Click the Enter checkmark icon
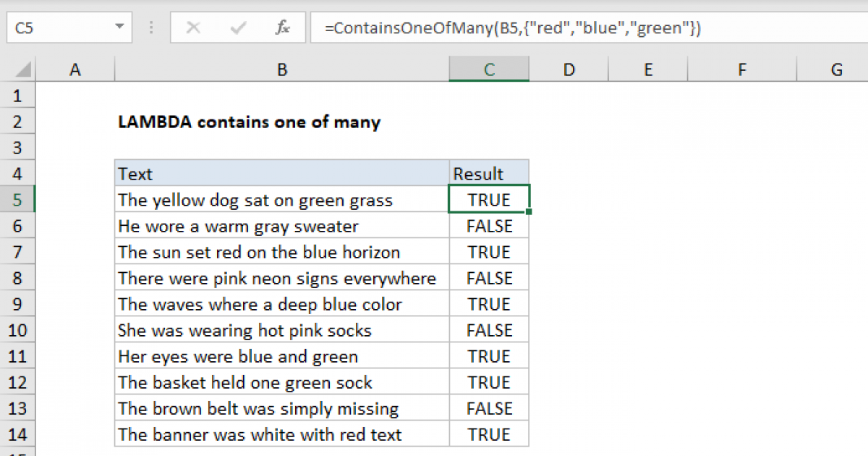The image size is (868, 456). (237, 28)
